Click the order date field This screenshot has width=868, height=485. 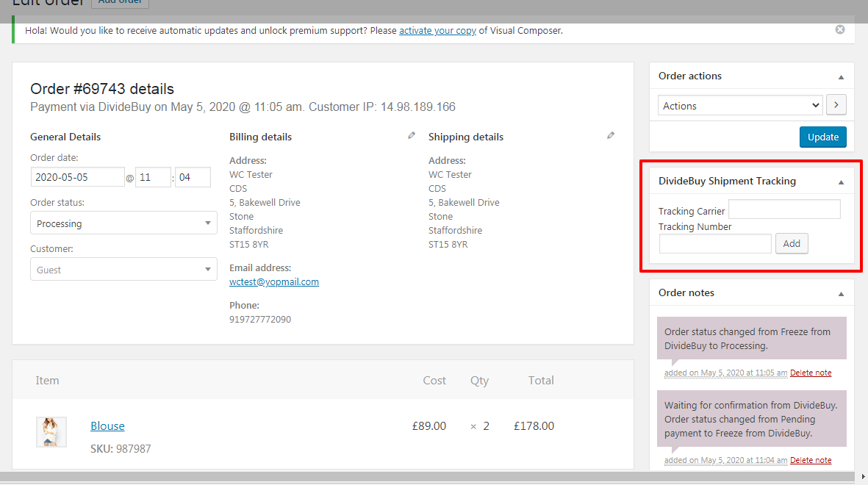[77, 177]
